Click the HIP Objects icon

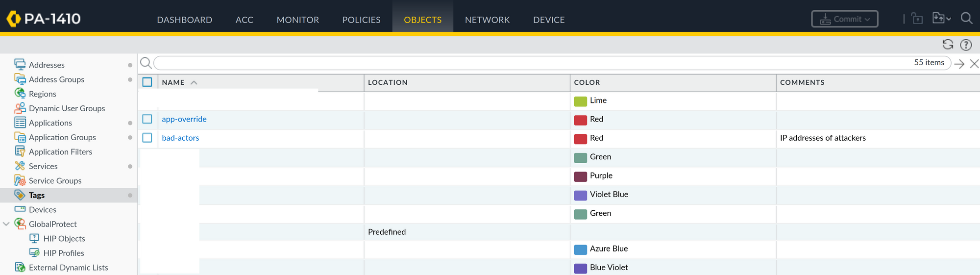[34, 238]
